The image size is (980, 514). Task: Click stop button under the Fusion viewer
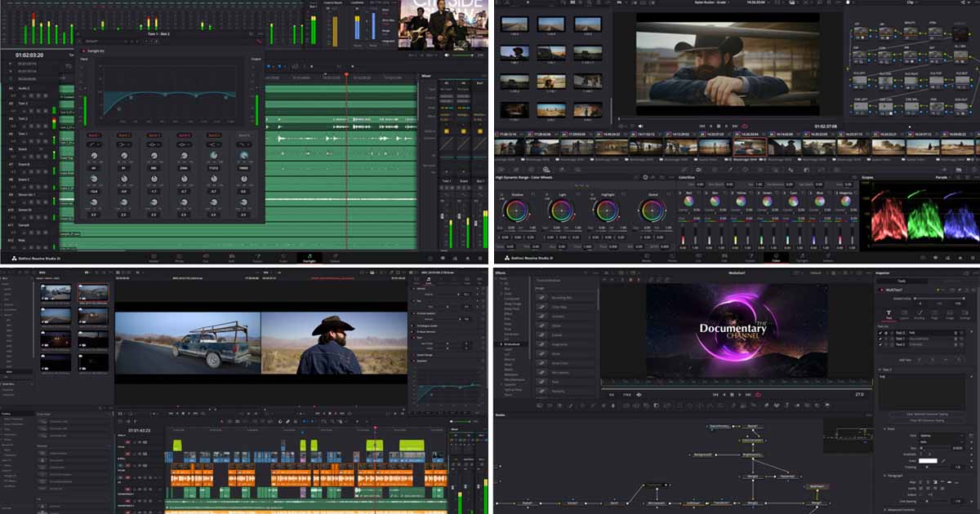pyautogui.click(x=732, y=395)
